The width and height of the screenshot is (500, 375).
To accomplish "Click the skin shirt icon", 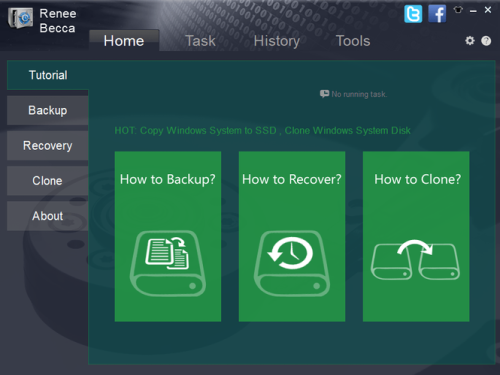I will [x=458, y=10].
